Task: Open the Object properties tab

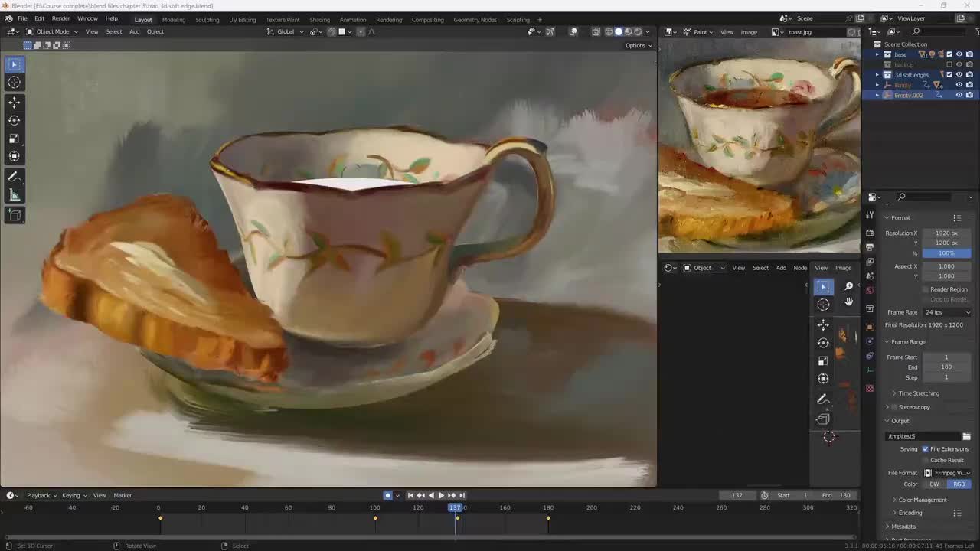Action: coord(869,327)
